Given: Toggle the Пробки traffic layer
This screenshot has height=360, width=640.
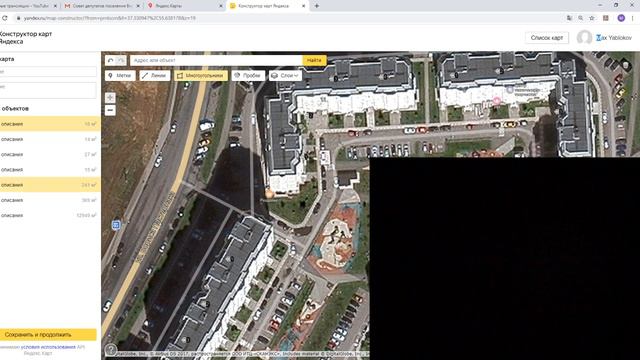Looking at the screenshot, I should (248, 76).
